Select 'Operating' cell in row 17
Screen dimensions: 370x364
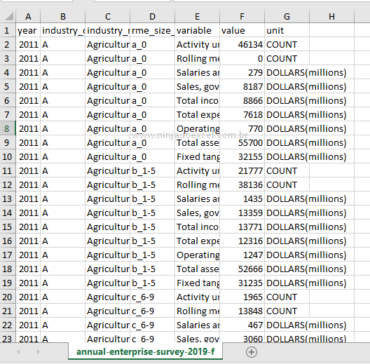197,255
